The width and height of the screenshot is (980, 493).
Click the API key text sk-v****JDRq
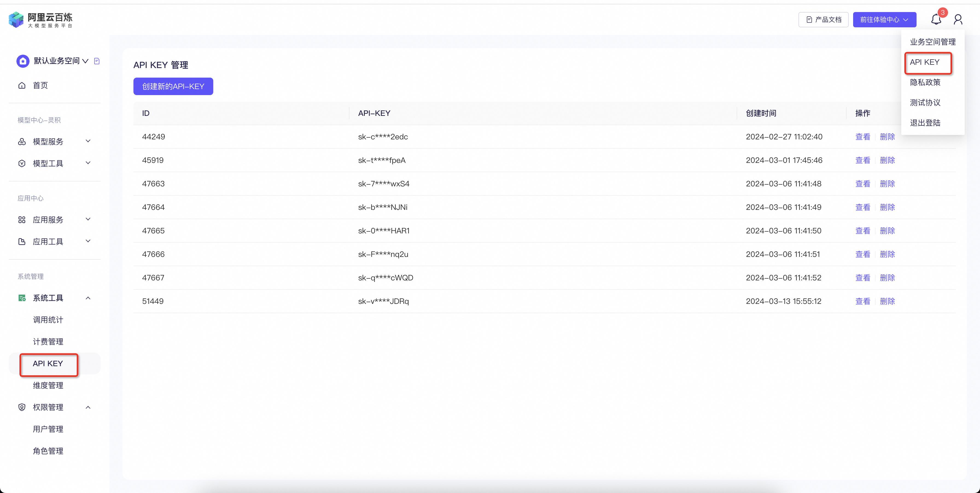(383, 301)
